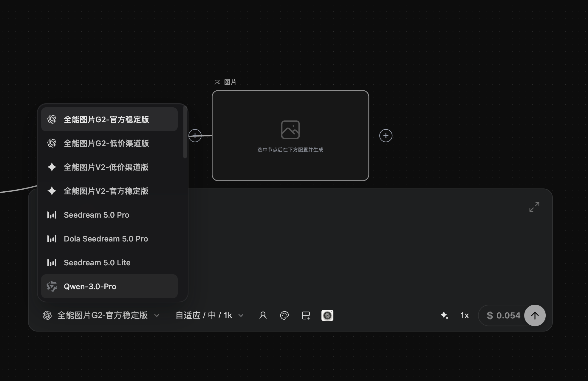
Task: Select 全能图片G2-官方稳定版 from model list
Action: pos(109,119)
